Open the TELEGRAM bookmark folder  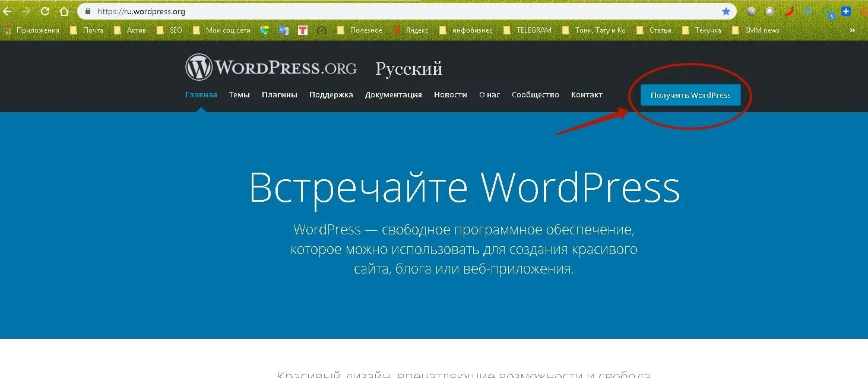click(x=527, y=30)
